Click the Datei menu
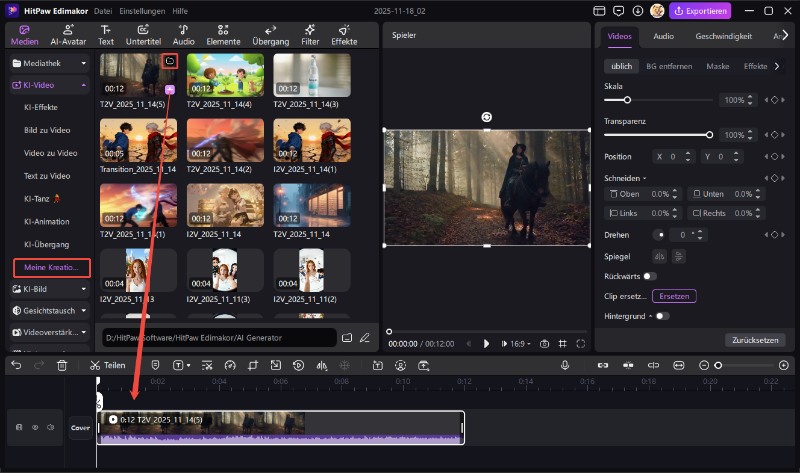800x473 pixels. point(103,11)
